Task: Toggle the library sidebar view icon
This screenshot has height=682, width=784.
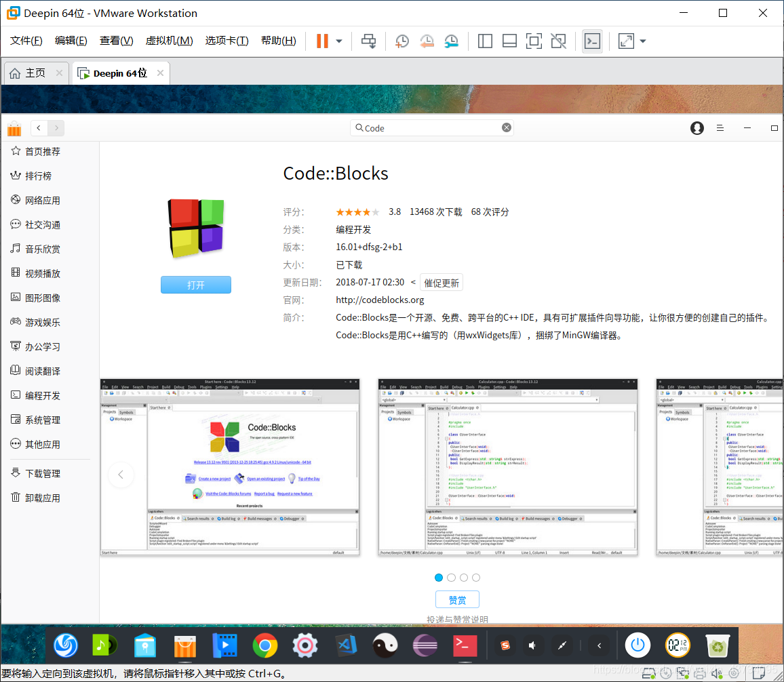Action: pos(485,41)
